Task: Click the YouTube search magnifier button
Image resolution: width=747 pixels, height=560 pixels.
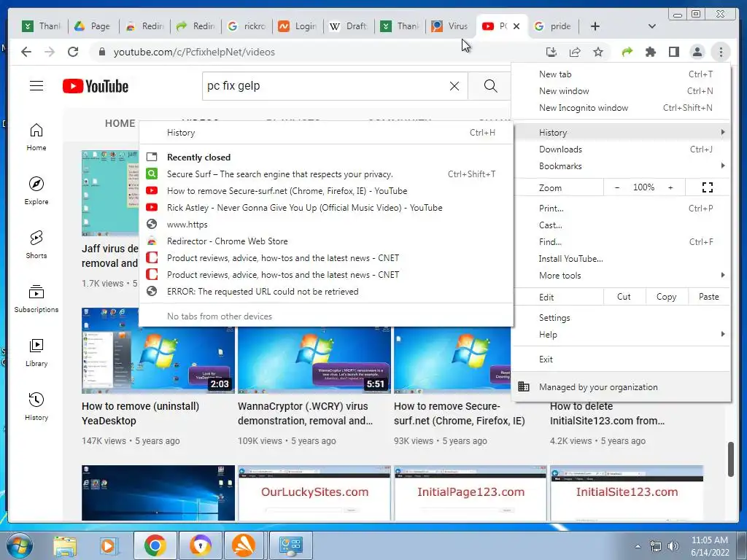Action: [490, 86]
